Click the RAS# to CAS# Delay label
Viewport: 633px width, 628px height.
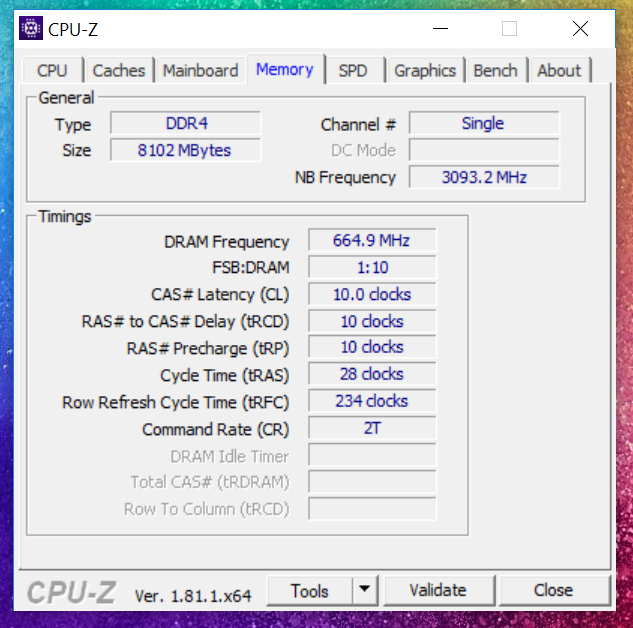click(185, 322)
